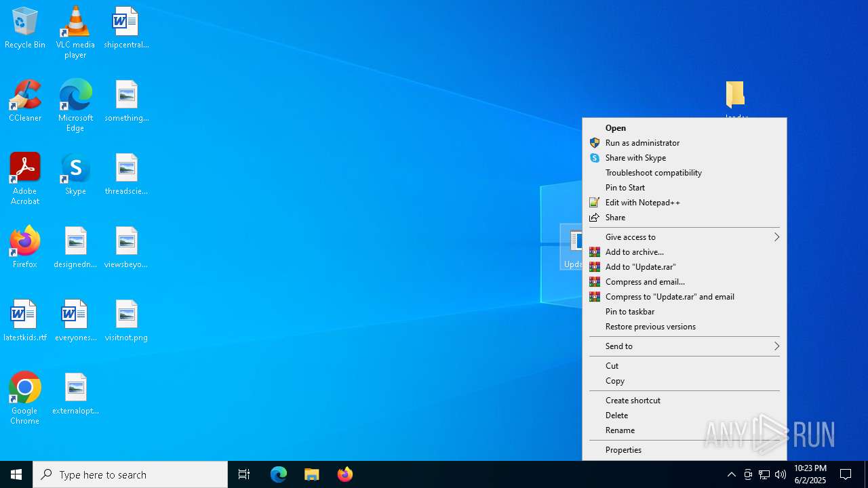Select the CCleaner desktop shortcut
Screen dimensions: 868x488
pyautogui.click(x=25, y=102)
